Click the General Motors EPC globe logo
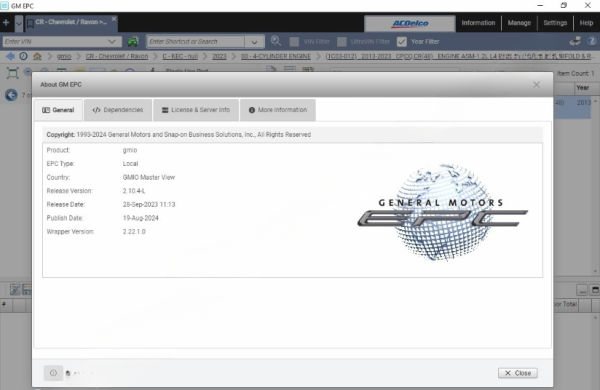The height and width of the screenshot is (390, 600). [x=443, y=212]
